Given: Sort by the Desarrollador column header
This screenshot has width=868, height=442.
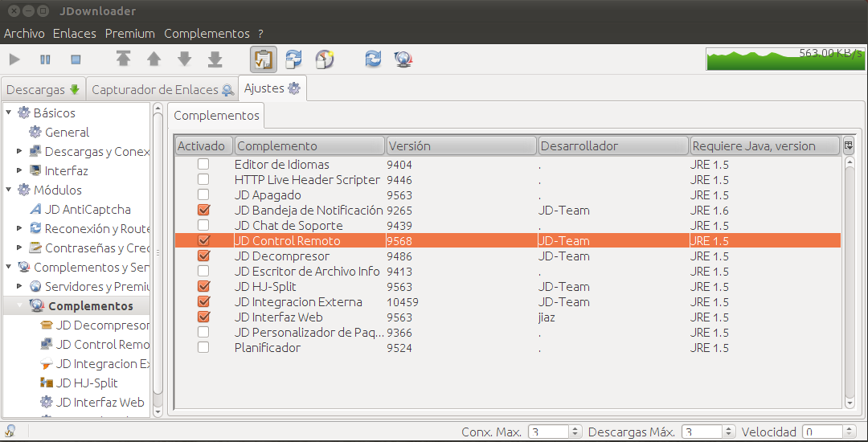Looking at the screenshot, I should (613, 146).
